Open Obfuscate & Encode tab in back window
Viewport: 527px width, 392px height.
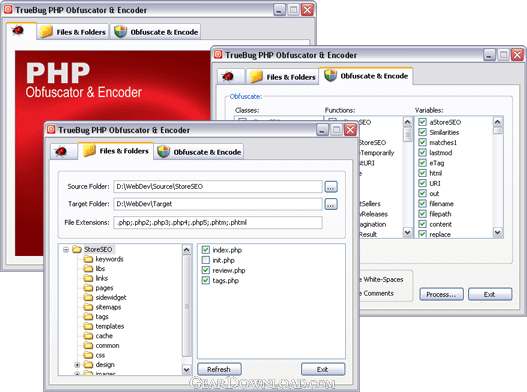[156, 32]
